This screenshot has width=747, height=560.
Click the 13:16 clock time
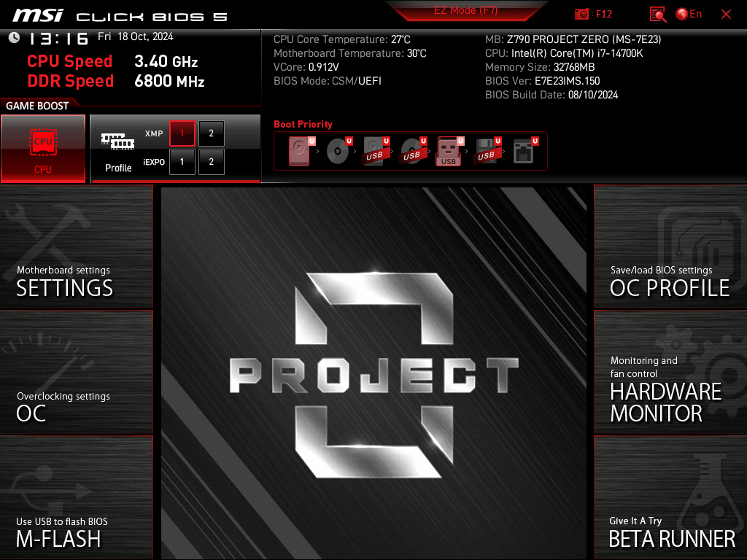58,39
